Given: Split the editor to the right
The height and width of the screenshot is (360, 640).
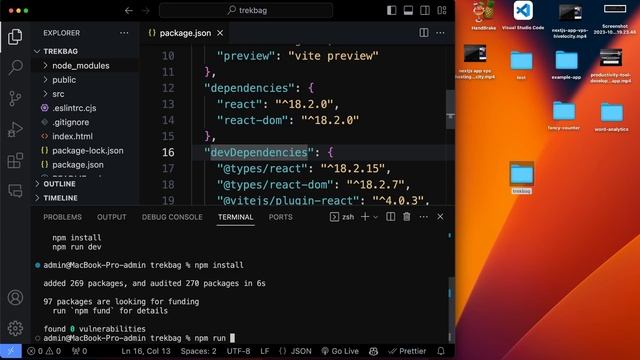Looking at the screenshot, I should (424, 33).
